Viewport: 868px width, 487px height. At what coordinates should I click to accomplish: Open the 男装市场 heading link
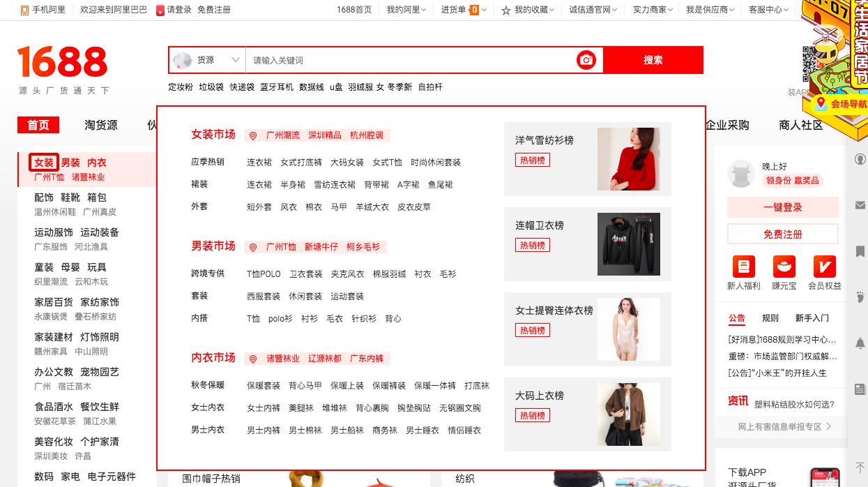(213, 246)
